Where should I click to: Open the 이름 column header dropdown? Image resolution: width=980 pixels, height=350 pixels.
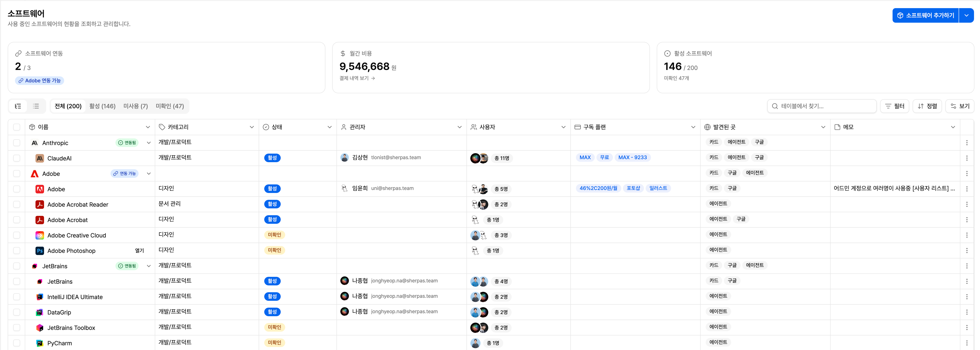pyautogui.click(x=148, y=127)
